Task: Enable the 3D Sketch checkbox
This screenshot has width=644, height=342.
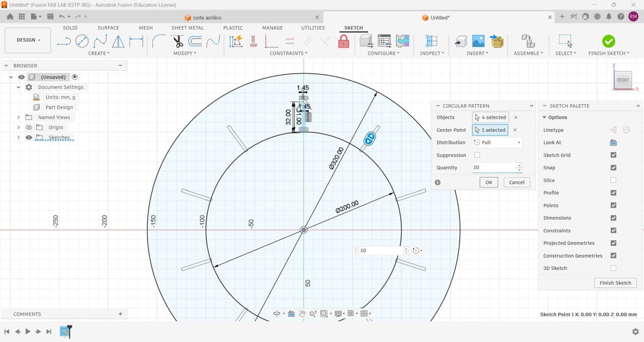Action: point(613,268)
